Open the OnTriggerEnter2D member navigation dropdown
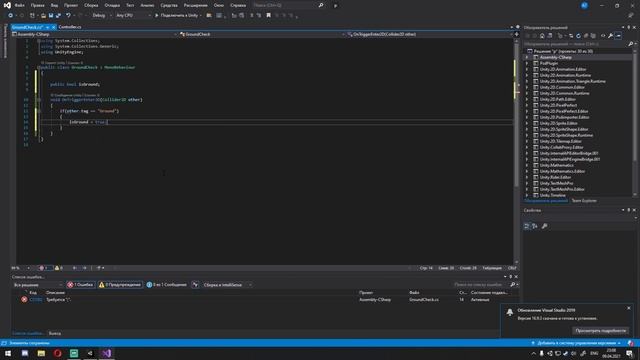 tap(431, 34)
